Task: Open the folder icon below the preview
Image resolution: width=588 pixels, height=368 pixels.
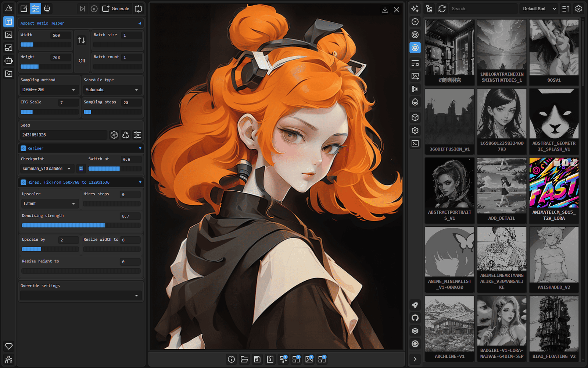Action: (x=244, y=359)
